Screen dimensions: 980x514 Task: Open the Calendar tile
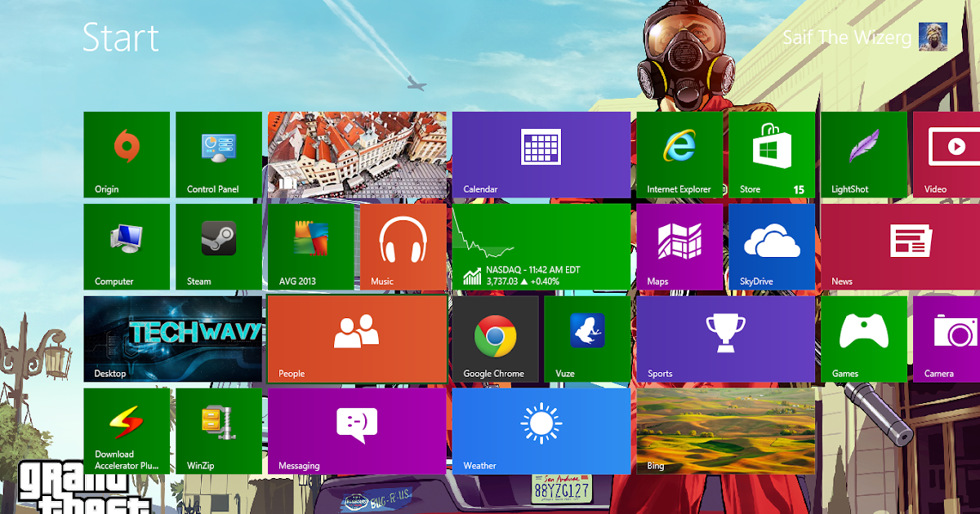tap(541, 155)
